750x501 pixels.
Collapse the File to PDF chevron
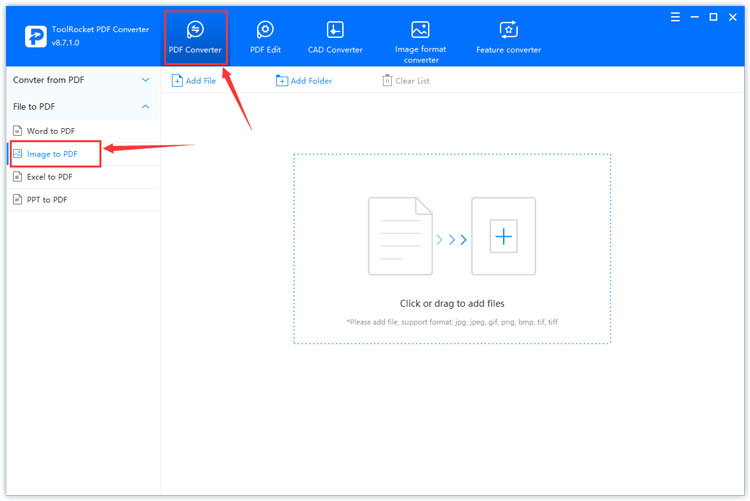pos(145,106)
